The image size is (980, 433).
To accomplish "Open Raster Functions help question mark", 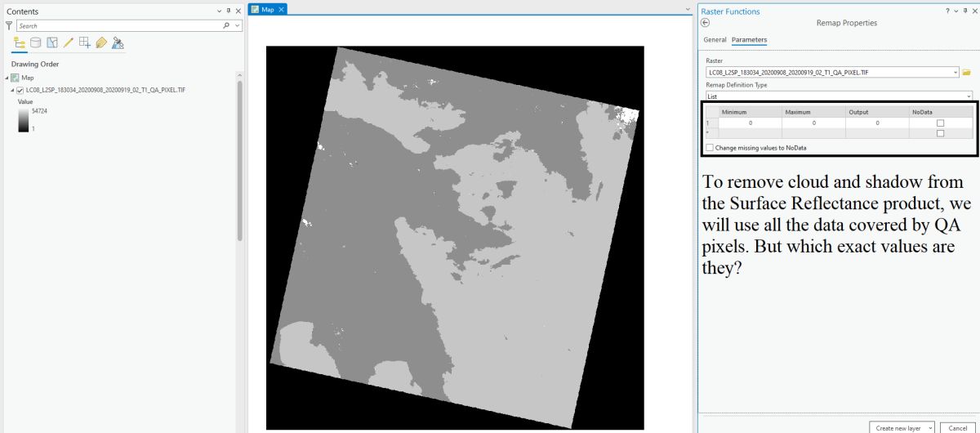I will coord(947,11).
